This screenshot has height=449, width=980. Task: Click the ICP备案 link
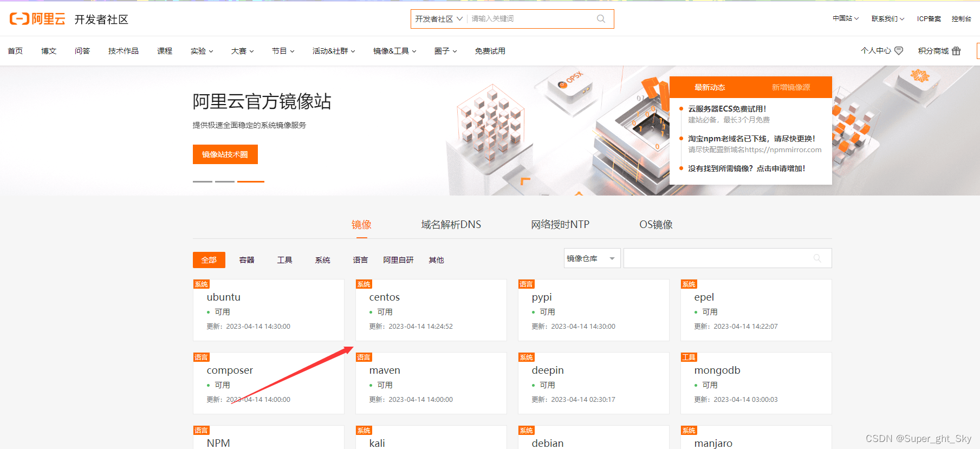[929, 18]
